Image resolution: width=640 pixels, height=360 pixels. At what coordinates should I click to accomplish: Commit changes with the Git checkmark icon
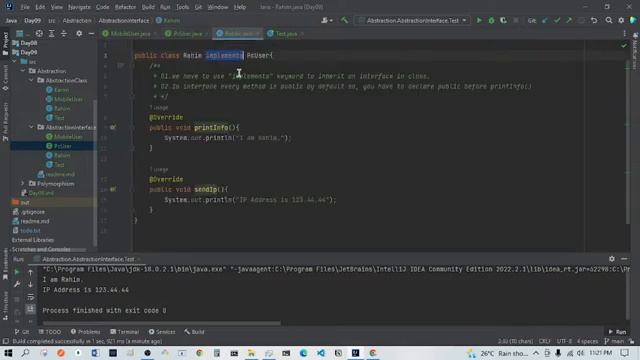tap(557, 20)
